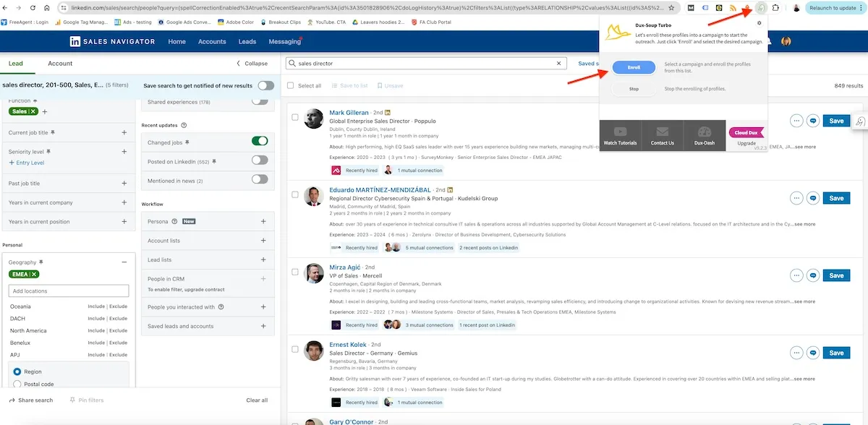Click the Add locations input field
The width and height of the screenshot is (868, 425).
68,290
